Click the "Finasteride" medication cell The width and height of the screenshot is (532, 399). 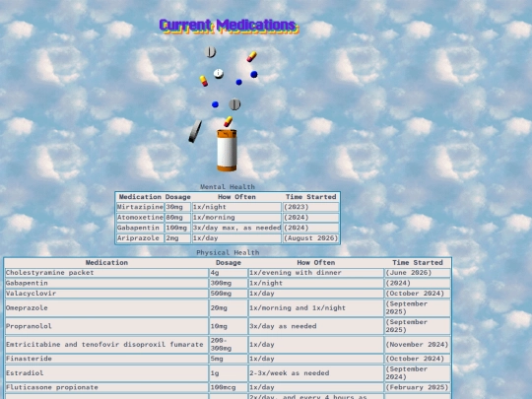pos(106,359)
